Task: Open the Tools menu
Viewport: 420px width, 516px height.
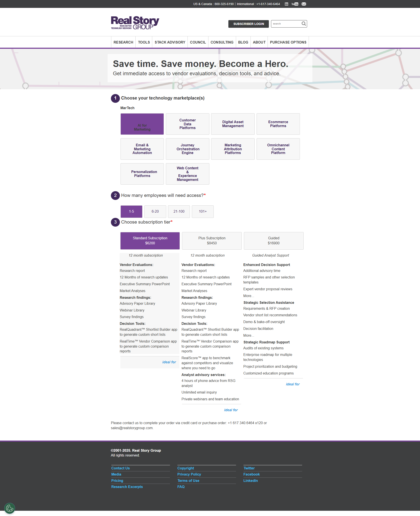Action: coord(144,42)
